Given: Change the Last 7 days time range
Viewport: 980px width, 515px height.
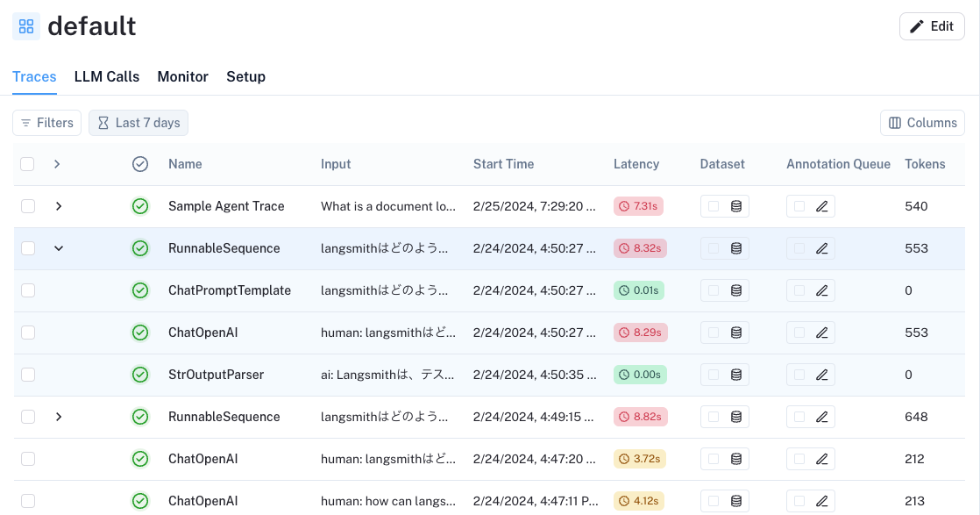Looking at the screenshot, I should point(138,123).
